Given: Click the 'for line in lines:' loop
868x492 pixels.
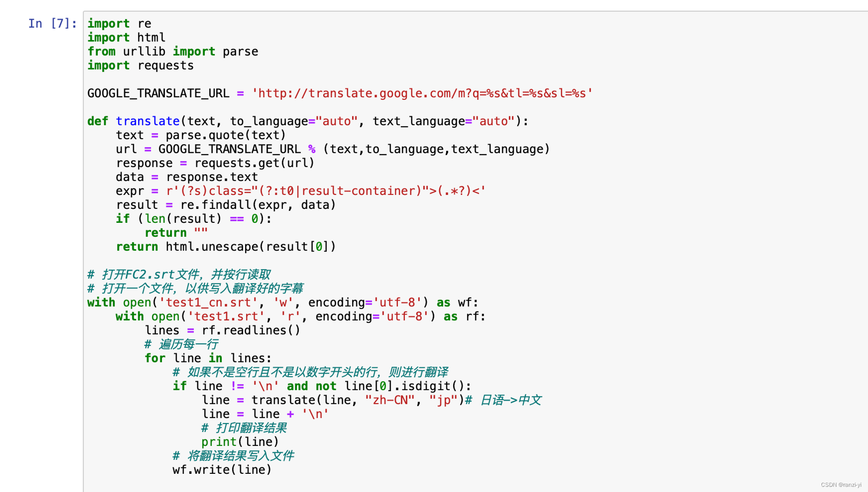Looking at the screenshot, I should tap(208, 358).
